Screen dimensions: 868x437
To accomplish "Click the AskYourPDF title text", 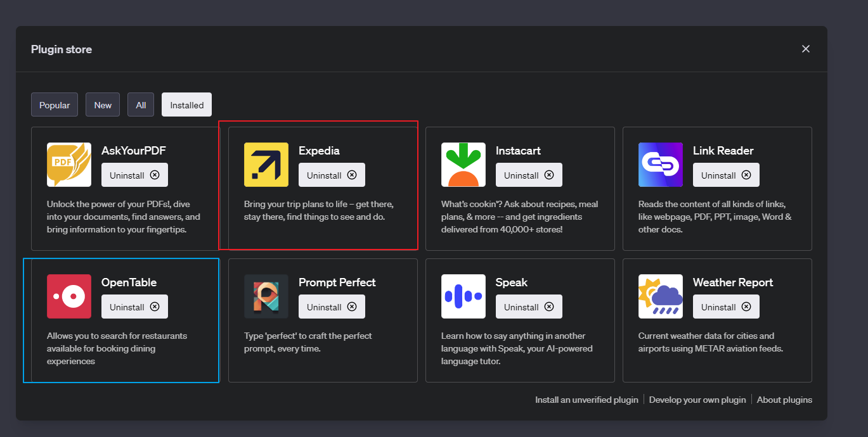I will 134,151.
